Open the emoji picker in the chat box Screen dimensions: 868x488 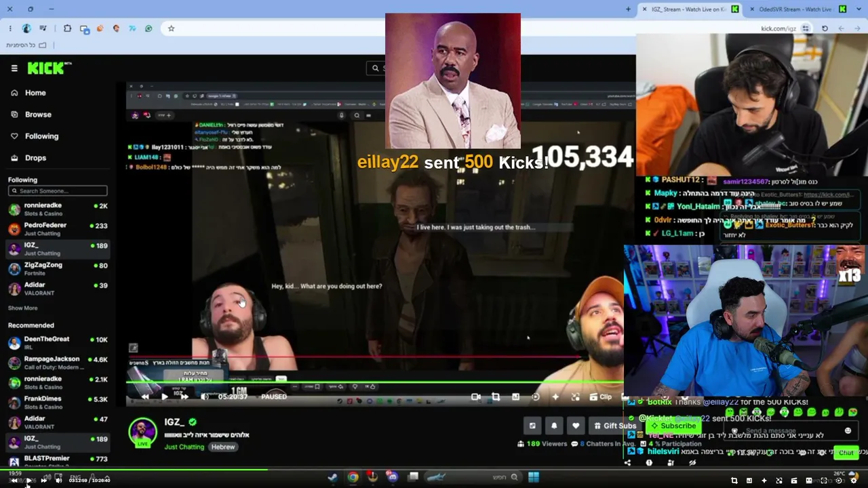point(848,431)
